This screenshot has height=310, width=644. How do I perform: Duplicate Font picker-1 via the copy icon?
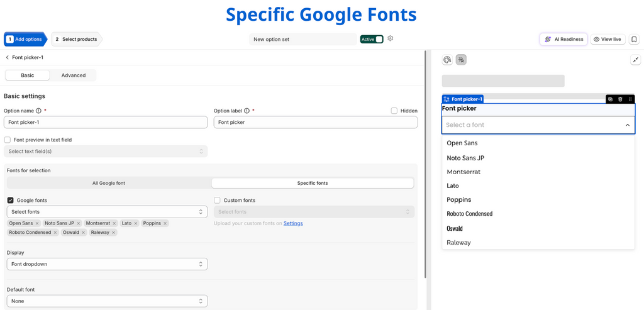pos(610,99)
